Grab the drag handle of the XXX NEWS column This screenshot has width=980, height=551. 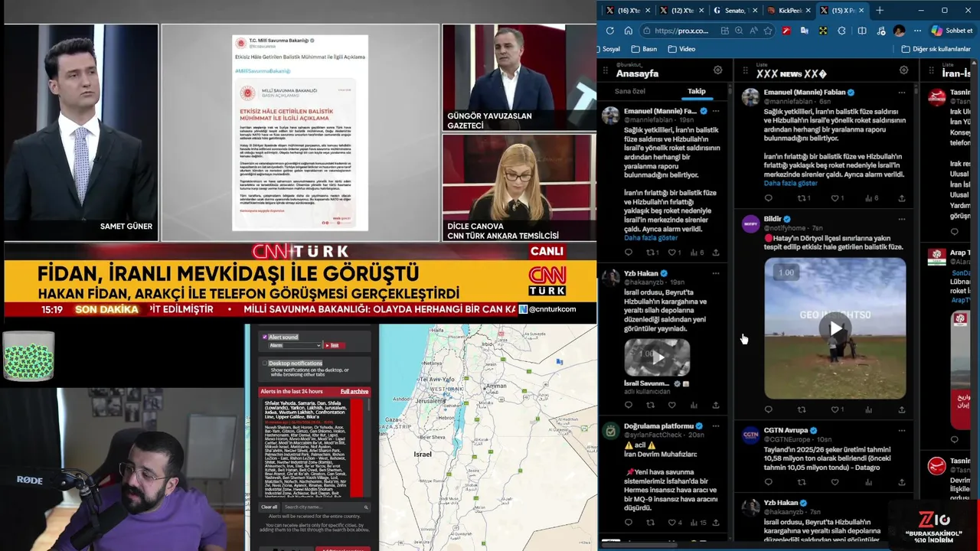[x=745, y=70]
